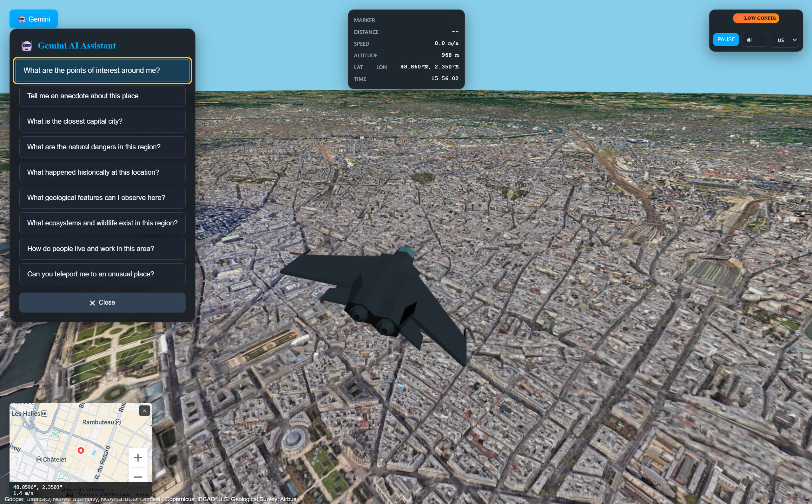Expand the locale selector chevron
The width and height of the screenshot is (812, 504).
pos(794,39)
